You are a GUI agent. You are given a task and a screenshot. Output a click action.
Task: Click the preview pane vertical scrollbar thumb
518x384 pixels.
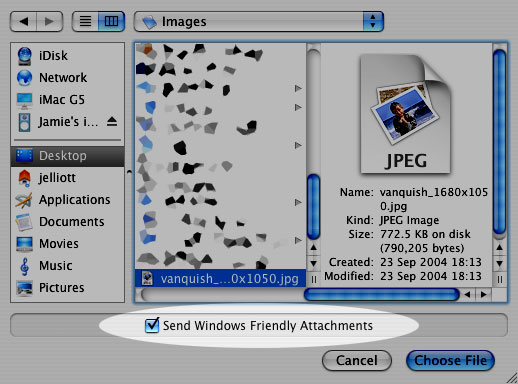499,142
